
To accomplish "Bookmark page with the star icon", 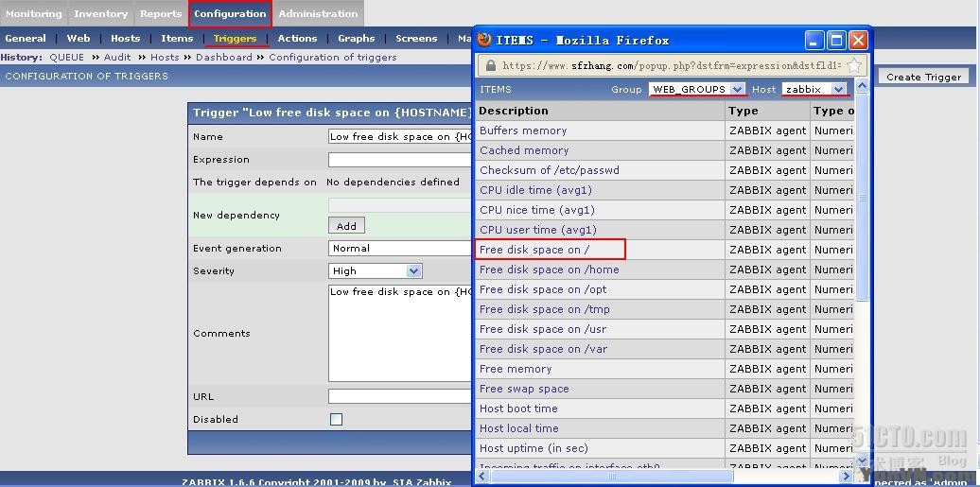I will click(854, 65).
